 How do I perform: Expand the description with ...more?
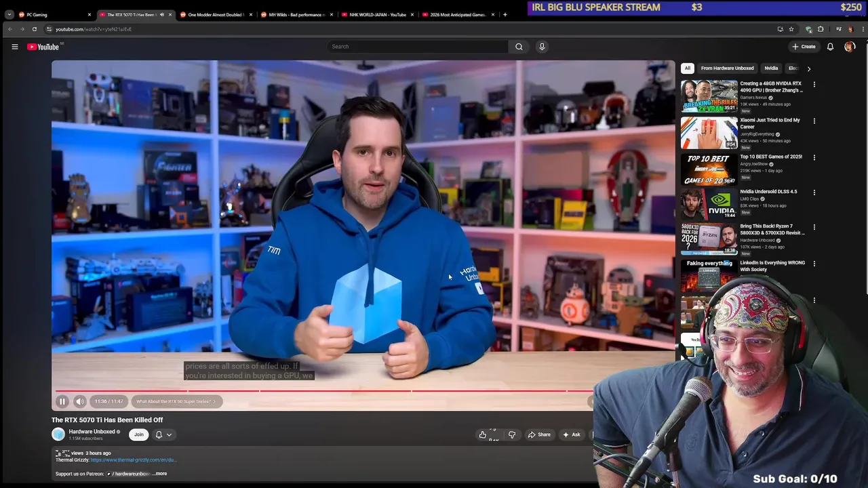(x=159, y=474)
